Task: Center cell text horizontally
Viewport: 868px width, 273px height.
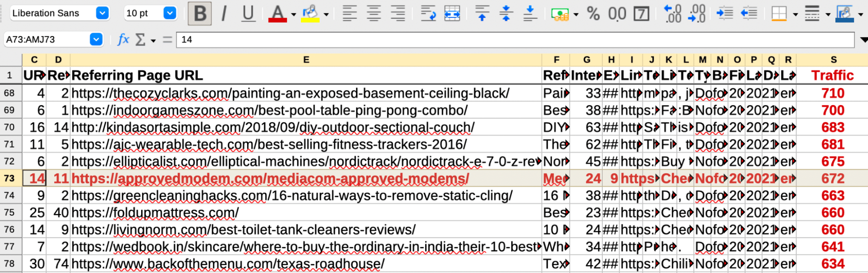Action: [374, 13]
